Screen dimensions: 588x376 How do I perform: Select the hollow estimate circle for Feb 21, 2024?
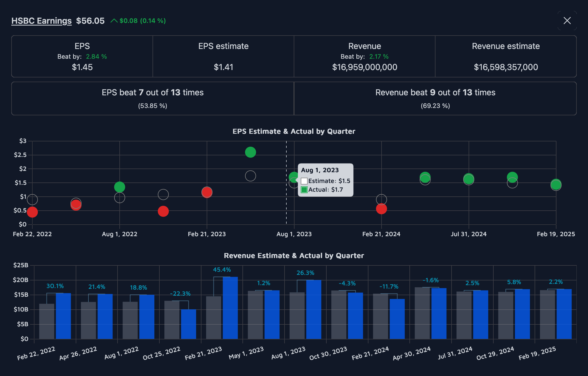382,200
